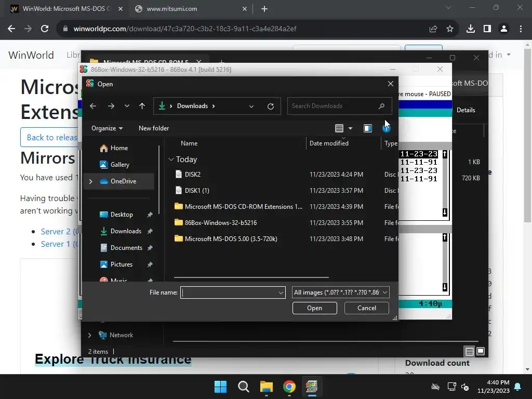Open Documents quick access location
Screen dimensions: 532x399
point(126,248)
